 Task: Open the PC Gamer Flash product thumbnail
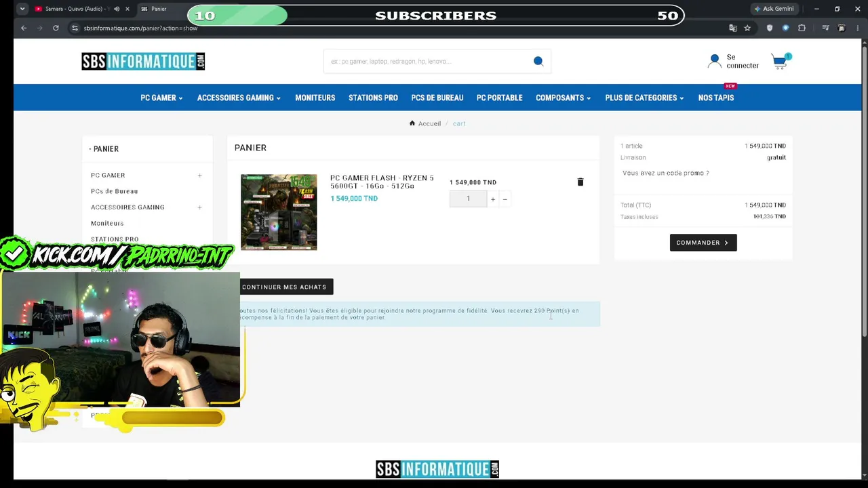pyautogui.click(x=279, y=212)
